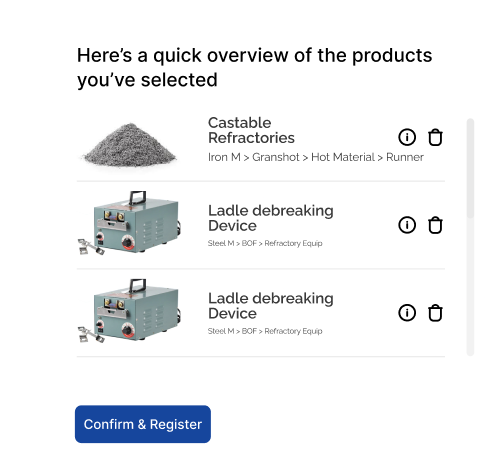Viewport: 499px width, 474px height.
Task: Click the second Ladle device machine image
Action: [x=130, y=311]
